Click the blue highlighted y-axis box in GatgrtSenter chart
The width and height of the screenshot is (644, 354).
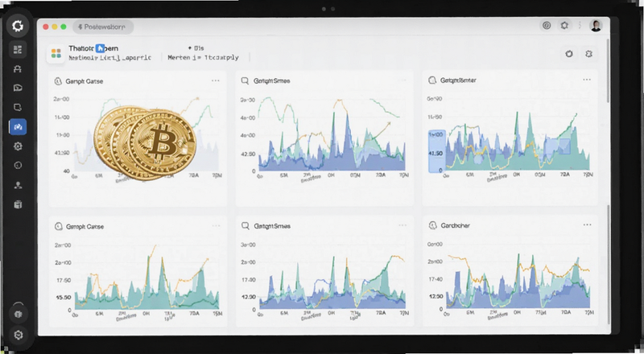[x=437, y=151]
